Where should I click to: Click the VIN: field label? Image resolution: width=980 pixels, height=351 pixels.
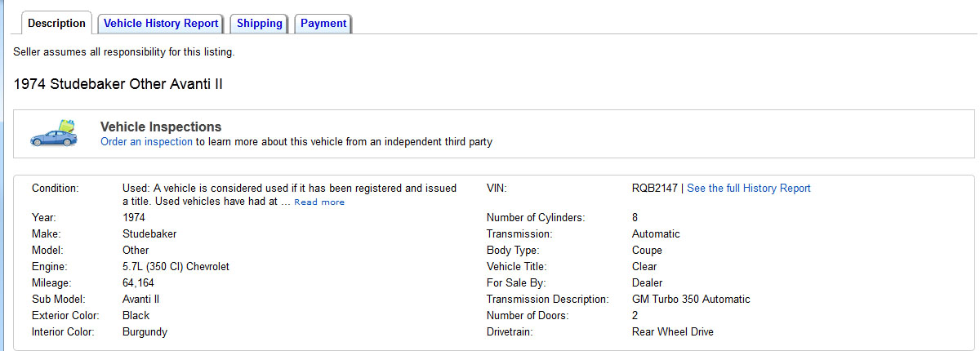point(497,188)
